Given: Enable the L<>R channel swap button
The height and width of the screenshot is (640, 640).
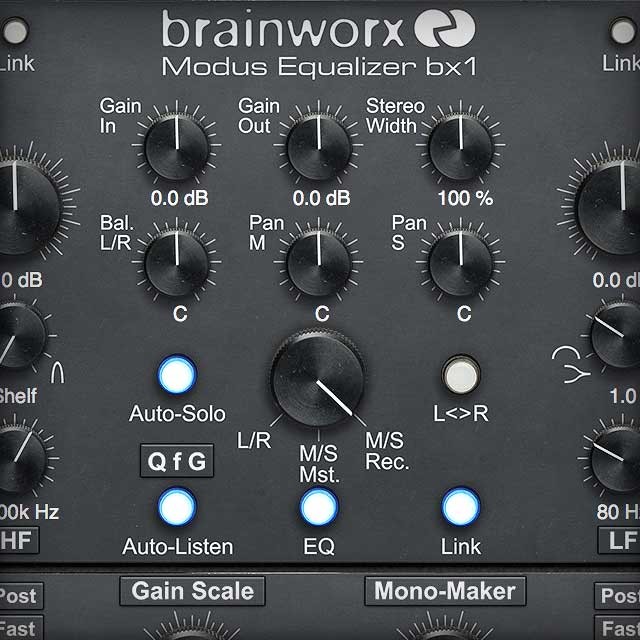Looking at the screenshot, I should 461,376.
